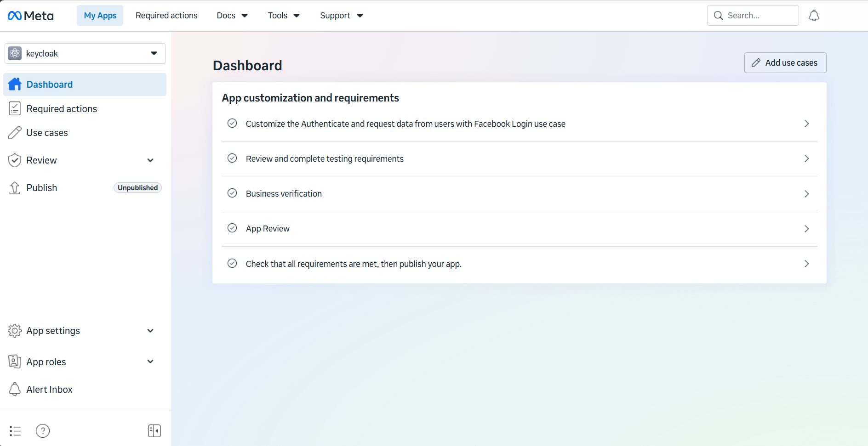Click the App roles badge icon
This screenshot has height=446, width=868.
point(15,361)
